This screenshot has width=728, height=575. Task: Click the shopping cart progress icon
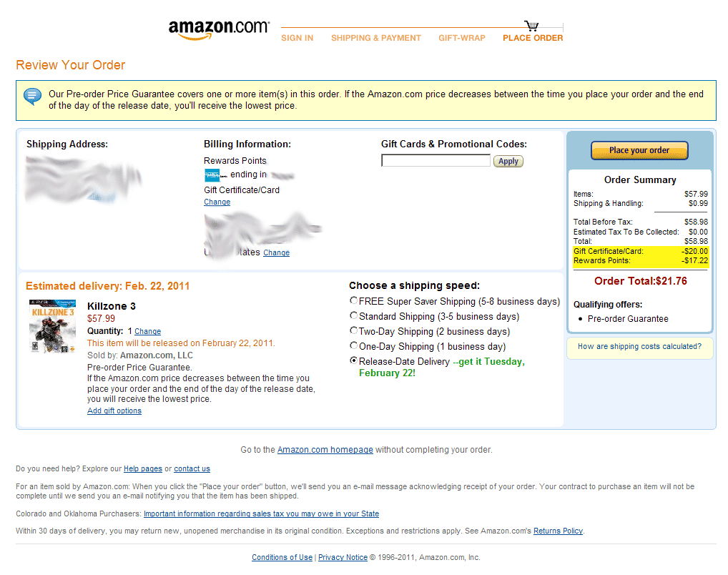pyautogui.click(x=531, y=26)
